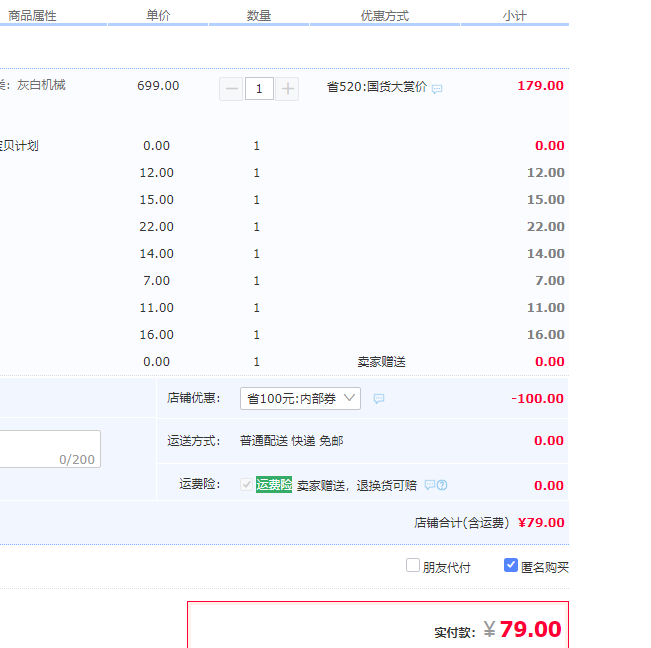651x648 pixels.
Task: Click the 店铺优惠 label
Action: coord(193,398)
